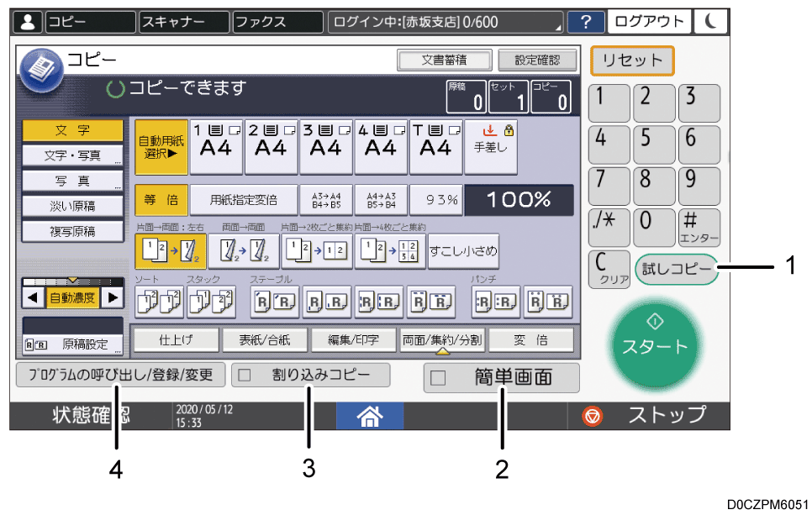Viewport: 812px width, 515px height.
Task: Switch to the スキャナー function tab
Action: click(x=184, y=22)
